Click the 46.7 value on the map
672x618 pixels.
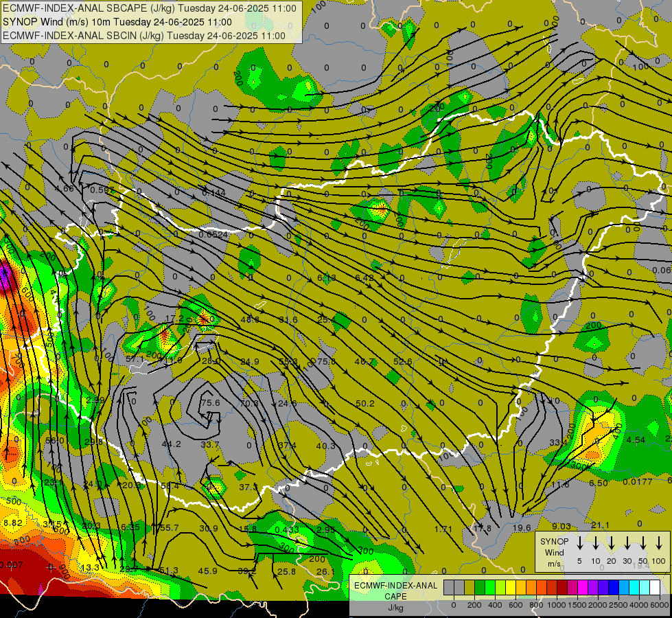pos(364,362)
